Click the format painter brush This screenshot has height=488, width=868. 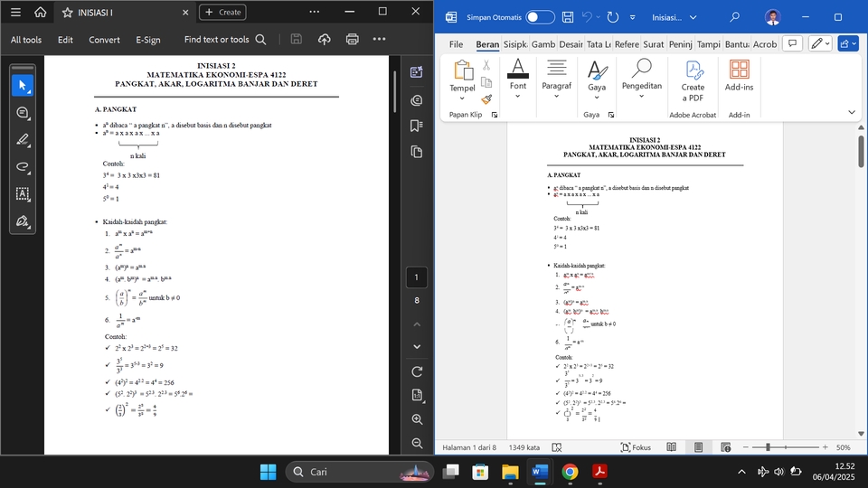[x=486, y=99]
